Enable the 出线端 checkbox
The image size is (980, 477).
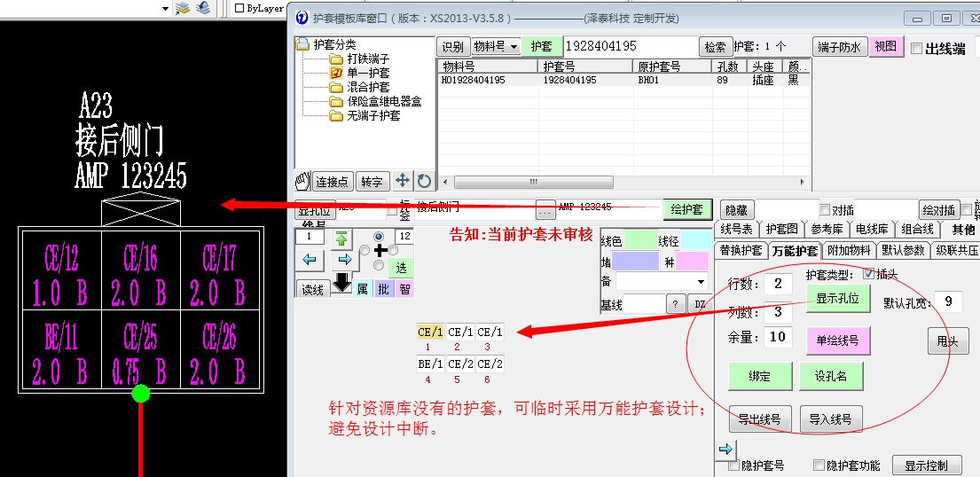coord(917,49)
